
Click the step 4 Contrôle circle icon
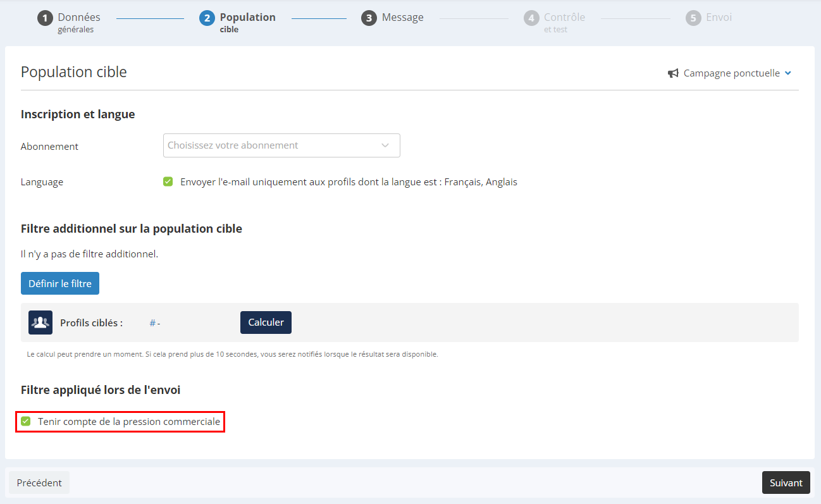(x=531, y=18)
